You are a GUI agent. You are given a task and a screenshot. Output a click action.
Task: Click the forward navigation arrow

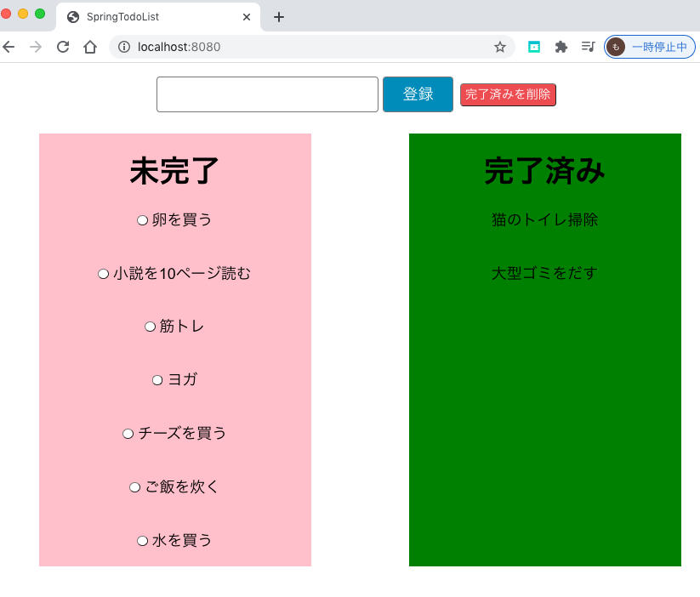pos(34,47)
